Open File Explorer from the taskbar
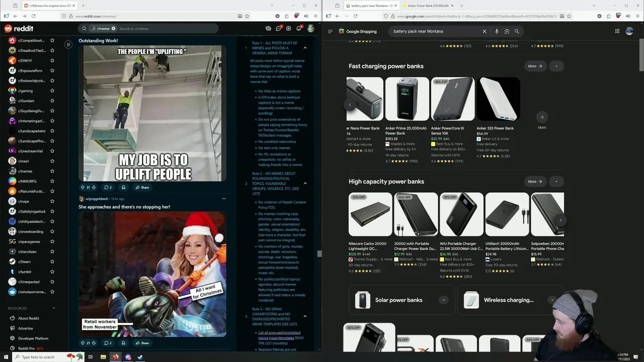Viewport: 644px width, 362px height. [x=103, y=357]
